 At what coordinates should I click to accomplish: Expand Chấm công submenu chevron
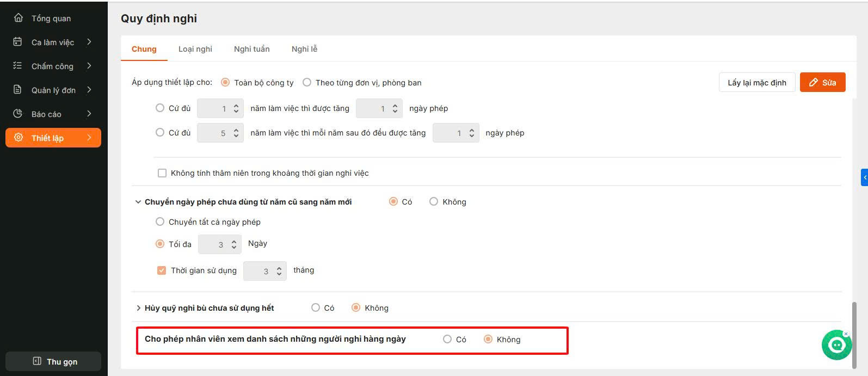[89, 66]
